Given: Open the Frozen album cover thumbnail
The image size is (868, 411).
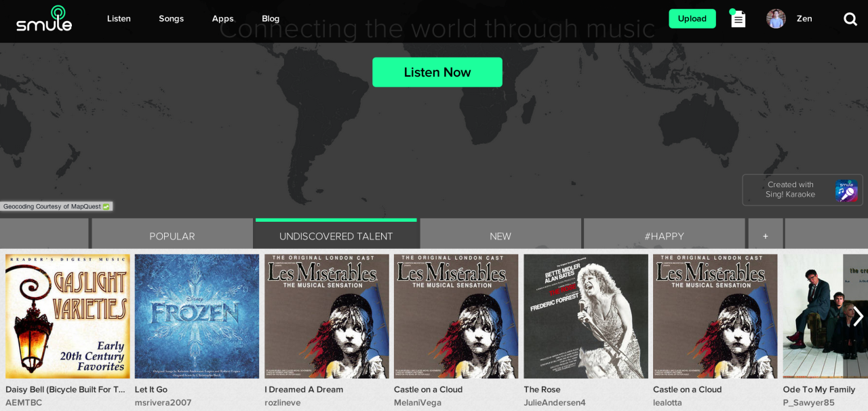Looking at the screenshot, I should coord(197,316).
